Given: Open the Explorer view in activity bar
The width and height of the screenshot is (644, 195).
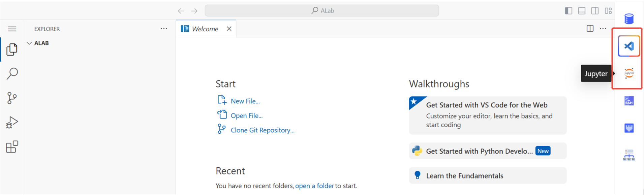Looking at the screenshot, I should 12,50.
